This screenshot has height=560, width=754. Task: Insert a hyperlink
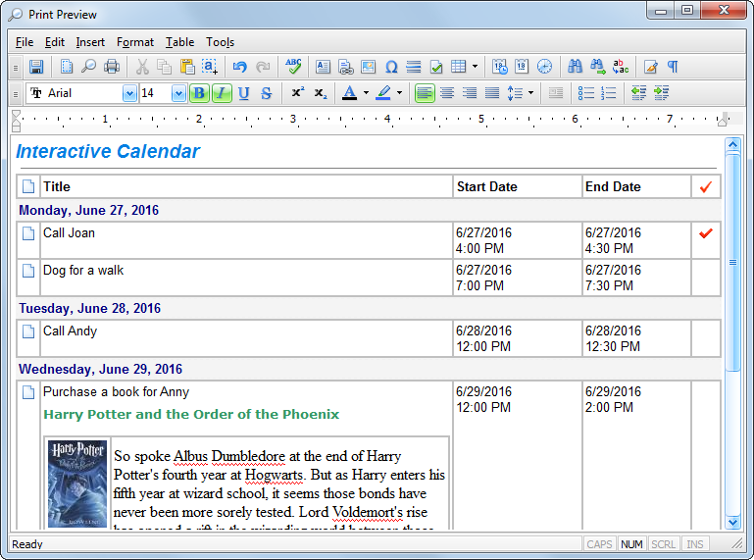[345, 67]
